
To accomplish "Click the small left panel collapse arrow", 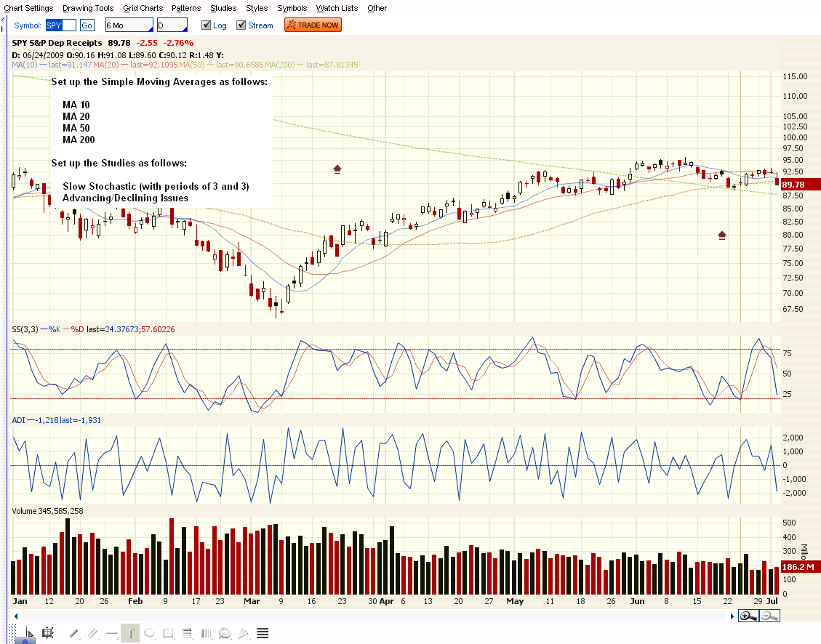I will coord(3,22).
